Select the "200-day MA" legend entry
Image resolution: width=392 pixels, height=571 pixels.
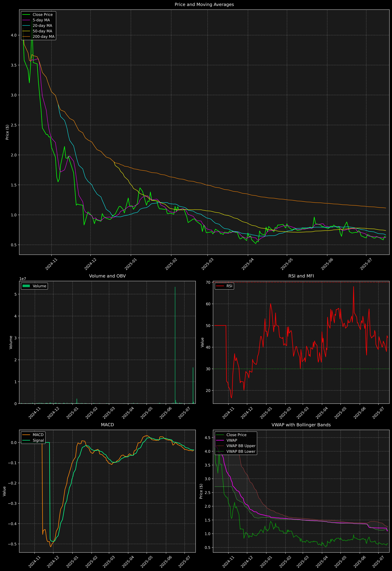pyautogui.click(x=43, y=37)
